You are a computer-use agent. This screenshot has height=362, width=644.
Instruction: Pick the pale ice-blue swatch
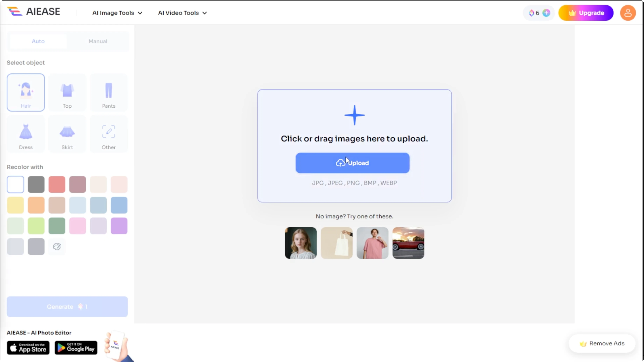point(78,205)
